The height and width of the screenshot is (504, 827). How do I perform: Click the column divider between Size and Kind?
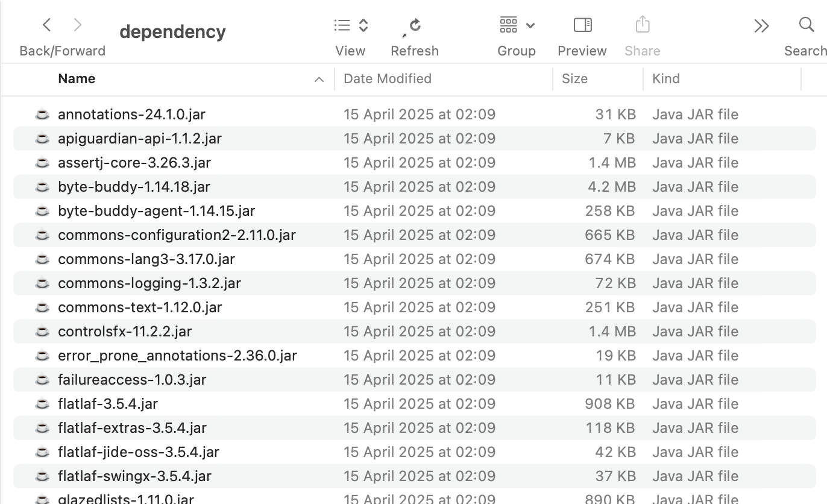tap(643, 79)
